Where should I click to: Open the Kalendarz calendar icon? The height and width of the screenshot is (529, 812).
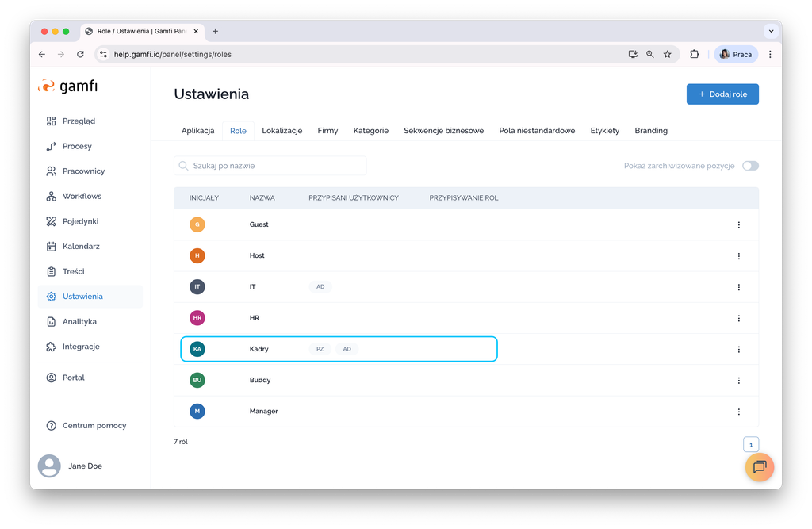(x=52, y=247)
